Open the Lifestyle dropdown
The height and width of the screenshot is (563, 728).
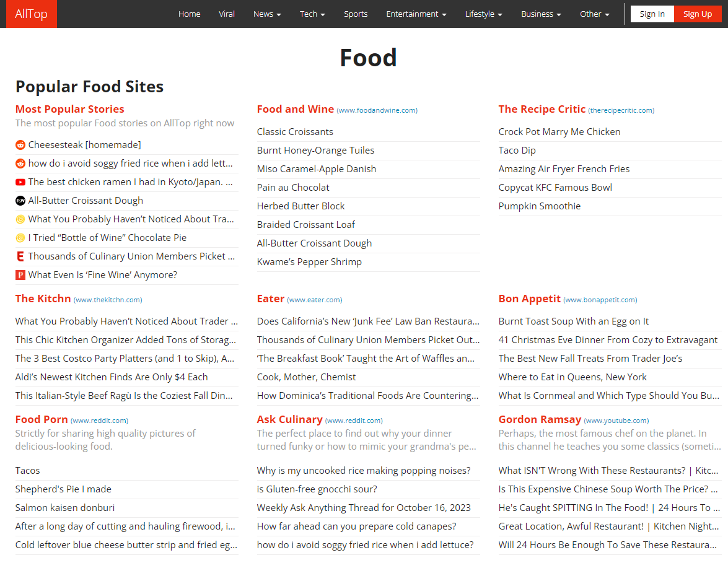[483, 14]
